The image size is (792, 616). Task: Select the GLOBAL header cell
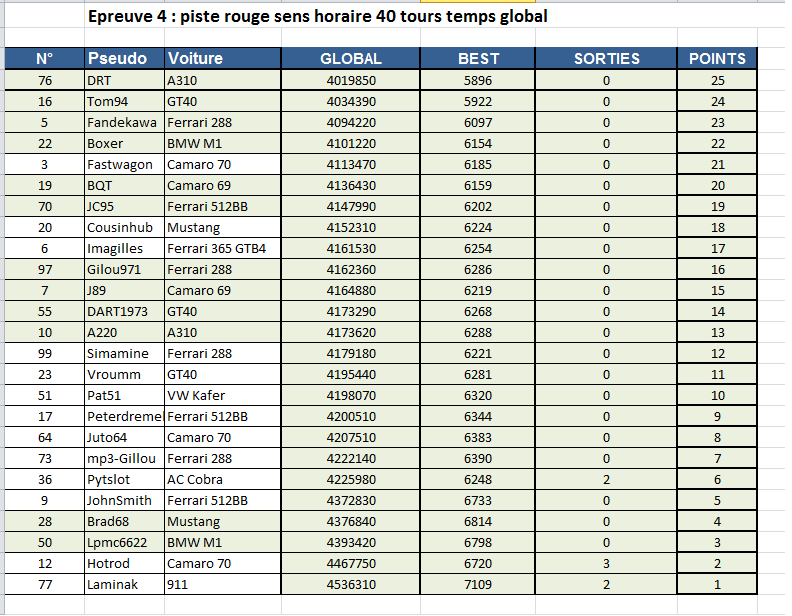351,59
